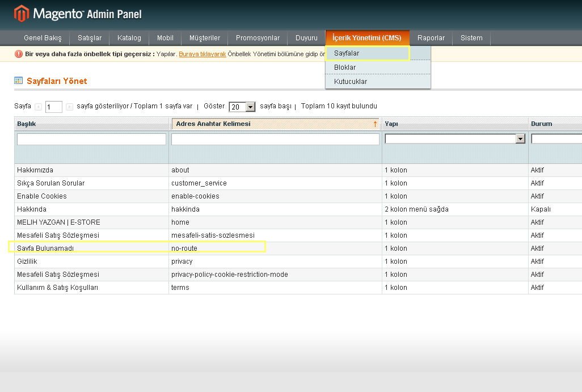582x392 pixels.
Task: Go to next page arrow
Action: [x=69, y=107]
